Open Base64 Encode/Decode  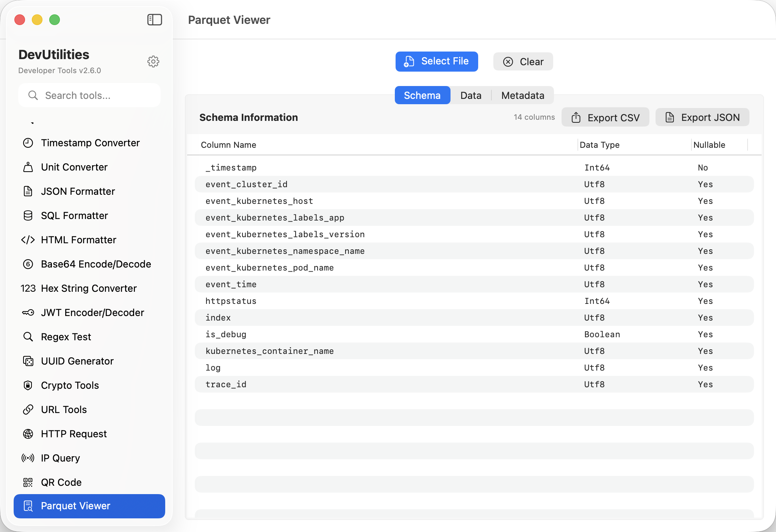pyautogui.click(x=96, y=264)
